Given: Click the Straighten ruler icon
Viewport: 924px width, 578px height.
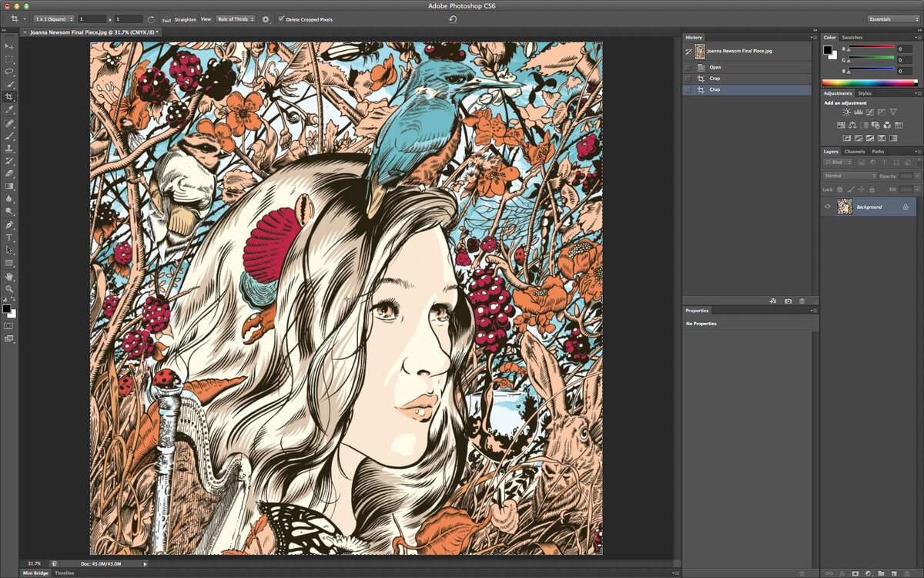Looking at the screenshot, I should coord(166,19).
